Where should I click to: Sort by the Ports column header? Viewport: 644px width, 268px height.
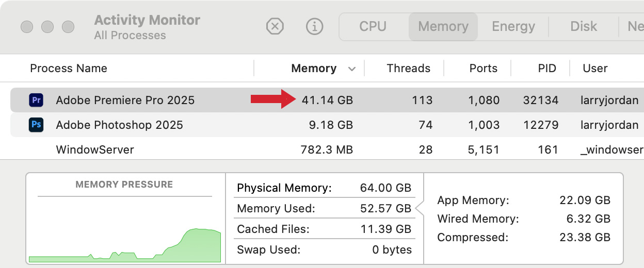click(484, 69)
